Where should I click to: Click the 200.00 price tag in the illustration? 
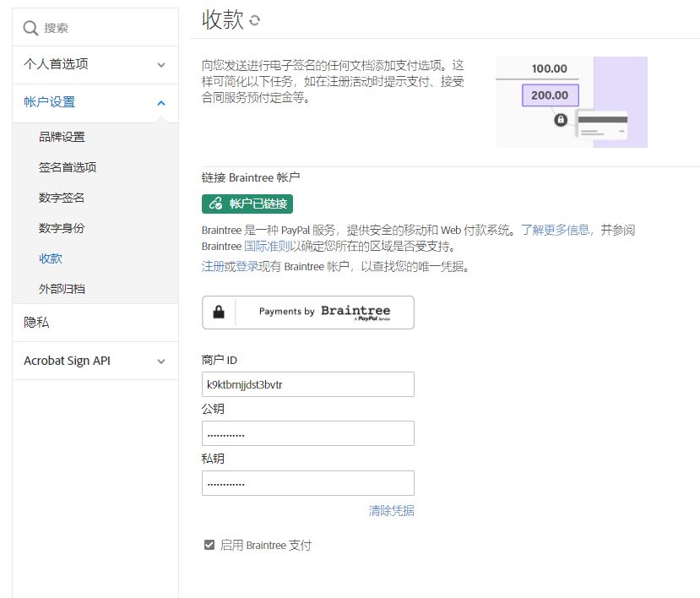550,95
